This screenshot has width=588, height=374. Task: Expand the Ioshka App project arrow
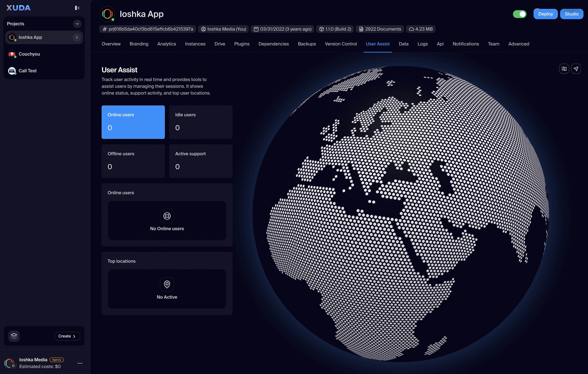coord(77,37)
